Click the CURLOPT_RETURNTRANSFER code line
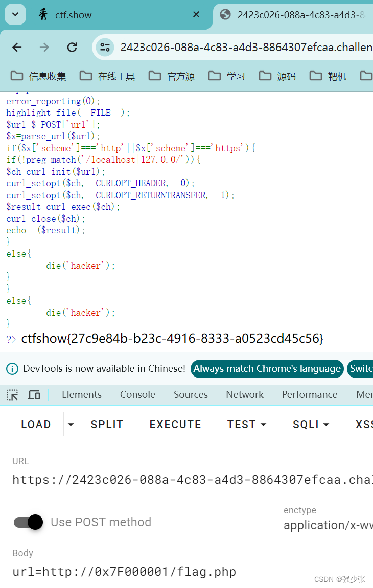Screen dimensions: 373x588 click(120, 195)
